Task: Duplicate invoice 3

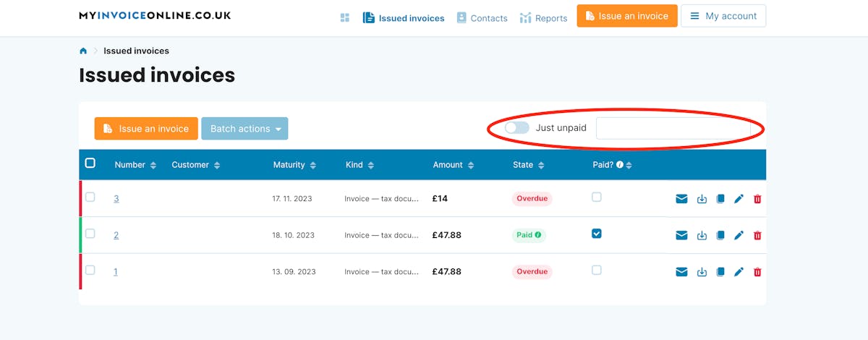Action: (720, 199)
